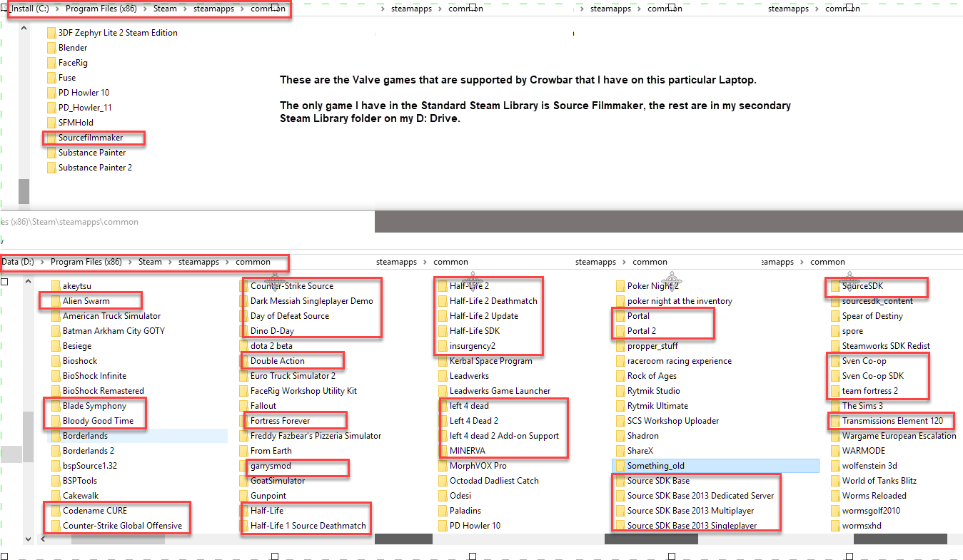Click Steam in the Install (C:) breadcrumb path
The height and width of the screenshot is (560, 963).
[x=165, y=9]
